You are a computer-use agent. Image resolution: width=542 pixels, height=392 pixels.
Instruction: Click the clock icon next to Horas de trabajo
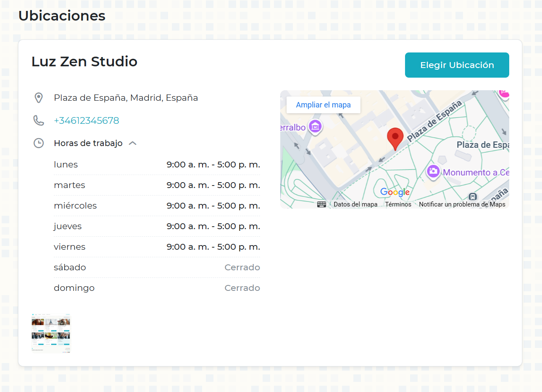(39, 143)
